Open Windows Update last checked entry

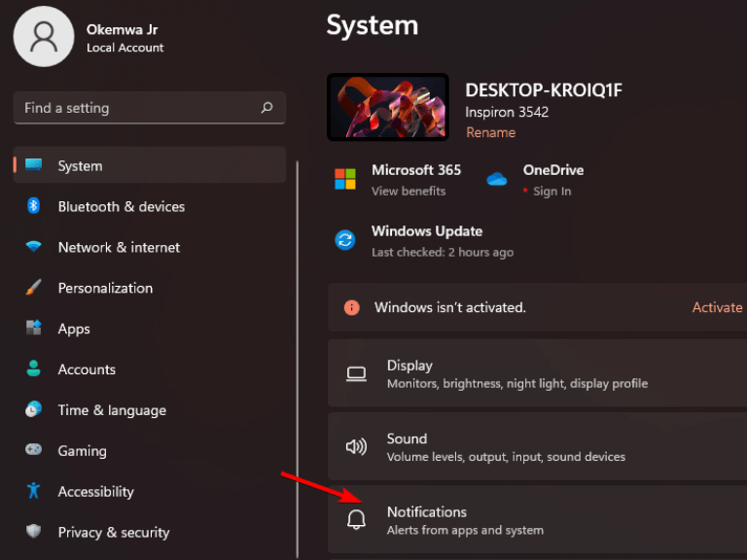pyautogui.click(x=443, y=252)
